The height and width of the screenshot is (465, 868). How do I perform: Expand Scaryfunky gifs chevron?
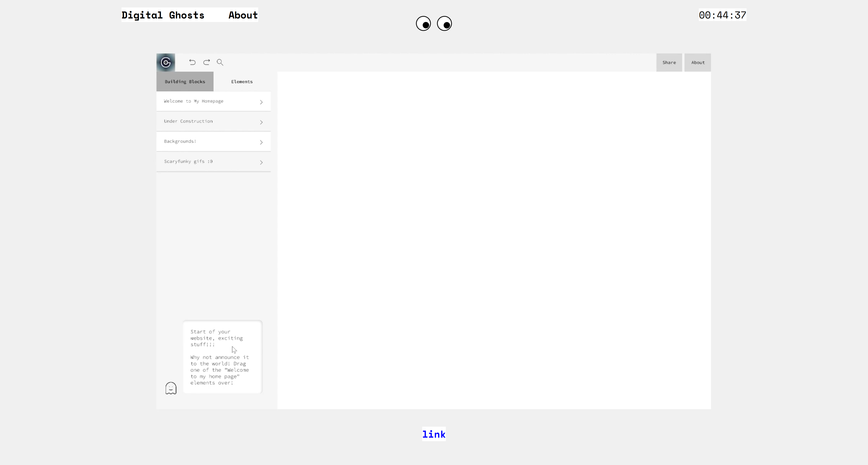click(x=261, y=162)
